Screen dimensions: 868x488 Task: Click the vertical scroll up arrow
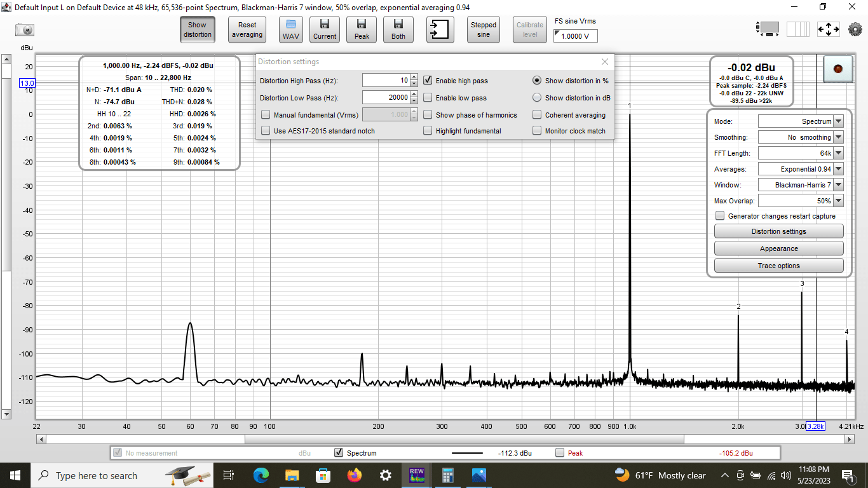(6, 59)
